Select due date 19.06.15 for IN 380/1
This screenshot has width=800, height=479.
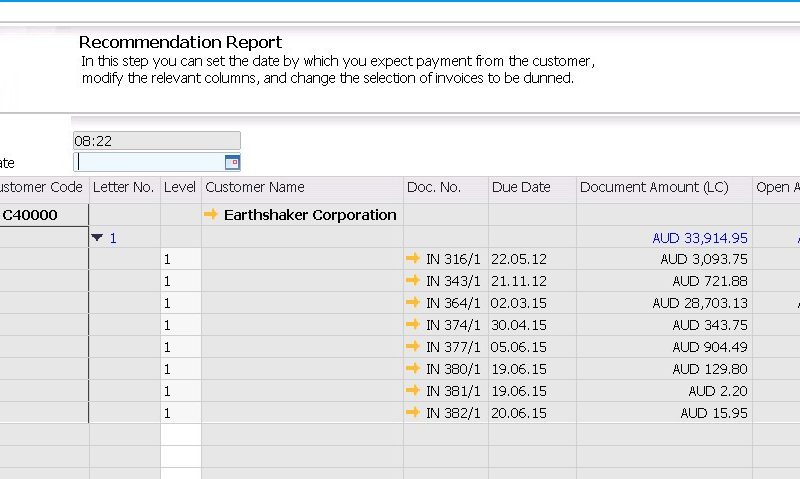pyautogui.click(x=519, y=369)
